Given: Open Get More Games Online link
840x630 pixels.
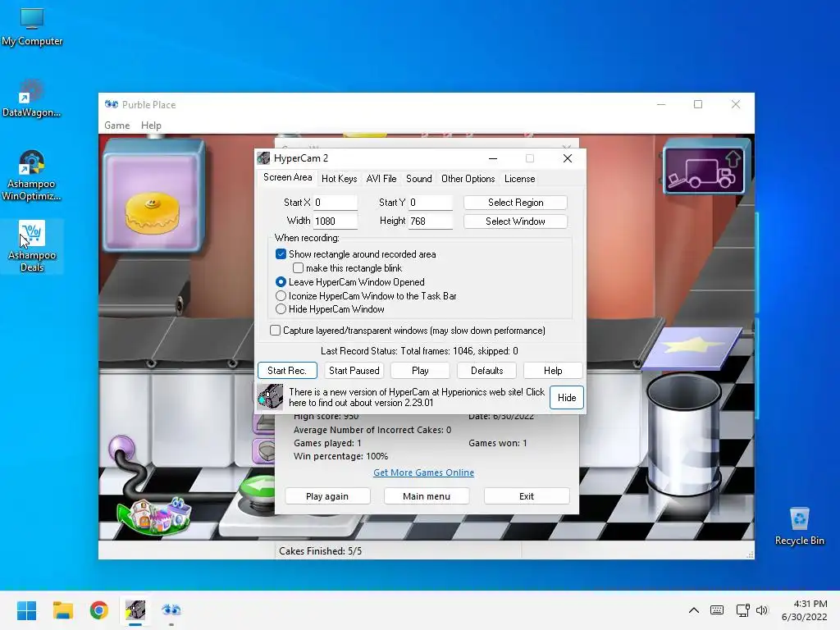Looking at the screenshot, I should coord(424,472).
